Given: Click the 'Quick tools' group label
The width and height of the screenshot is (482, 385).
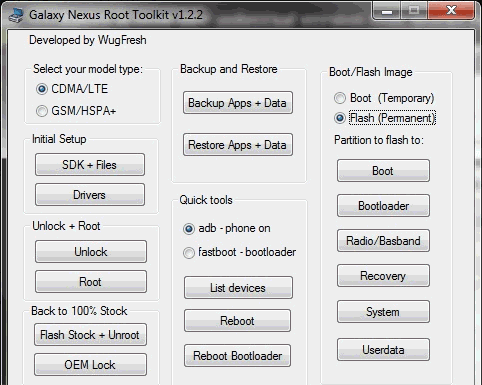Looking at the screenshot, I should [x=206, y=200].
